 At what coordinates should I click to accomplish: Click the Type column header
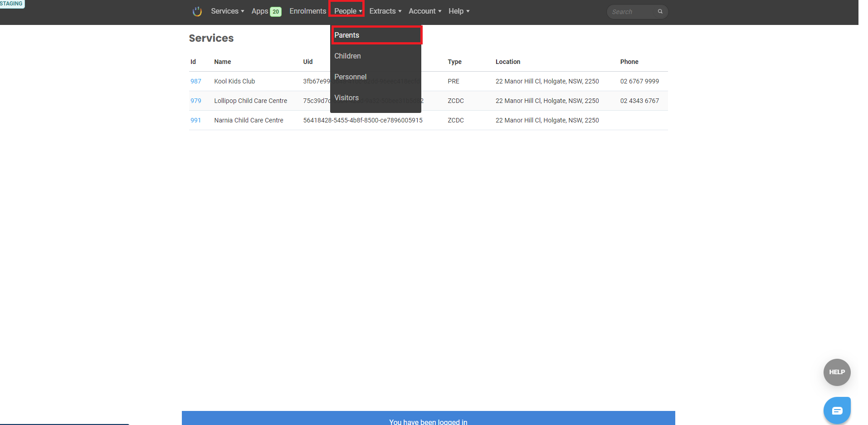[454, 62]
